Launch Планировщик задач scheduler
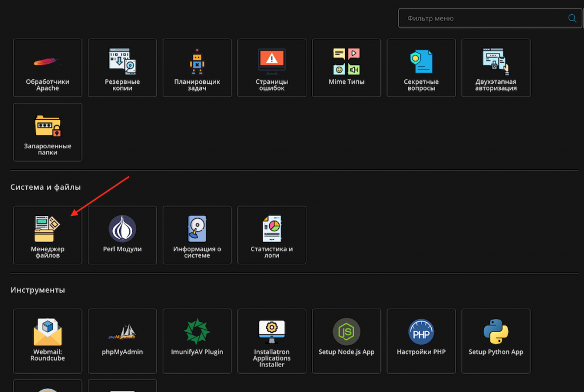The height and width of the screenshot is (392, 584). 197,68
